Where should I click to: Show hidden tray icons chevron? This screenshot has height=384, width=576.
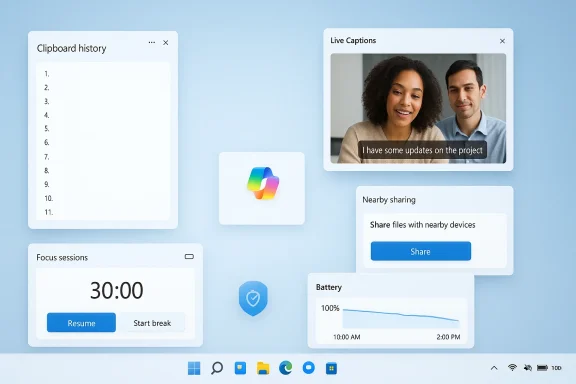pos(494,368)
